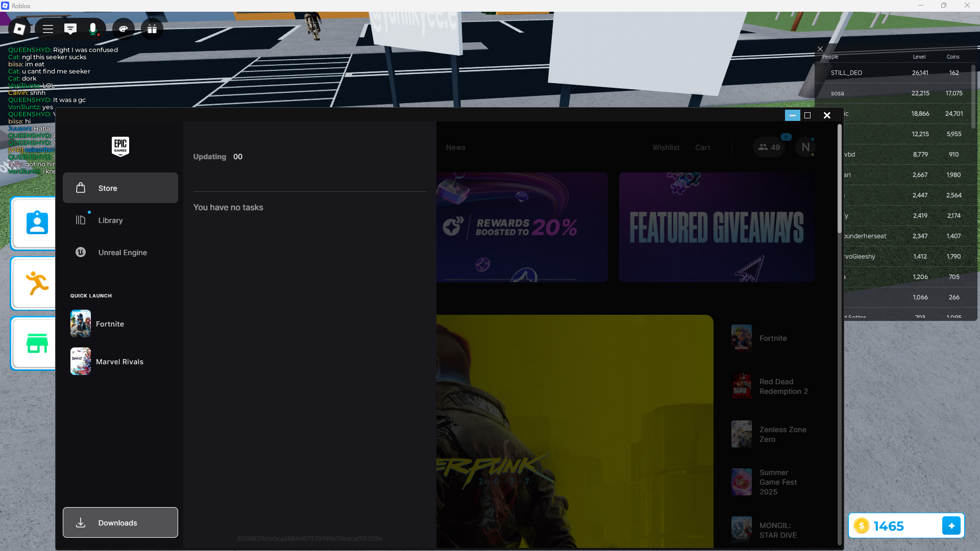Click the download arrow icon

pyautogui.click(x=81, y=522)
